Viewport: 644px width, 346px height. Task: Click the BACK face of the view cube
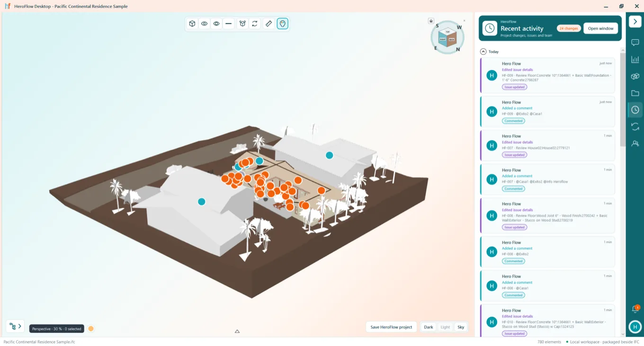[x=452, y=40]
